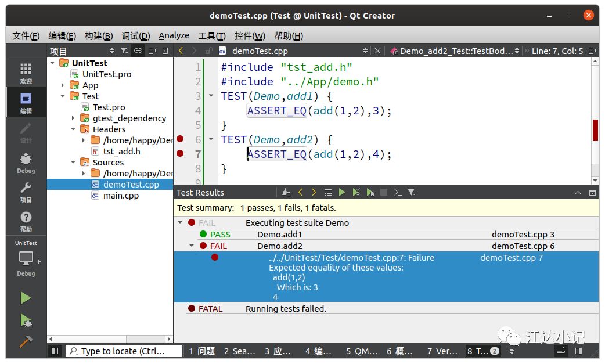Toggle right sidebar visibility in status bar
The width and height of the screenshot is (605, 364).
tap(578, 351)
